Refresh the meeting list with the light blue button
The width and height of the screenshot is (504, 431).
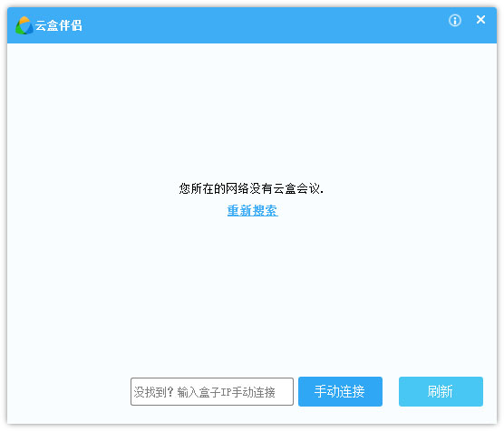pyautogui.click(x=441, y=391)
